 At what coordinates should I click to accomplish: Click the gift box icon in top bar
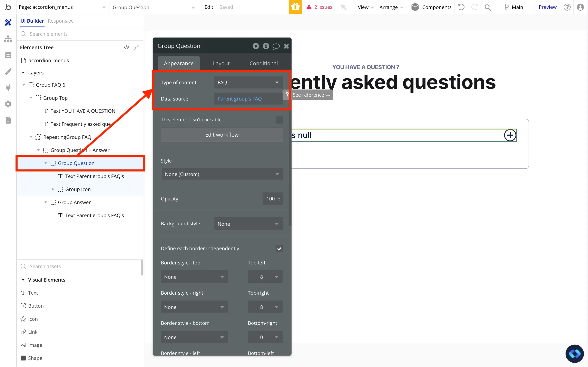(295, 7)
